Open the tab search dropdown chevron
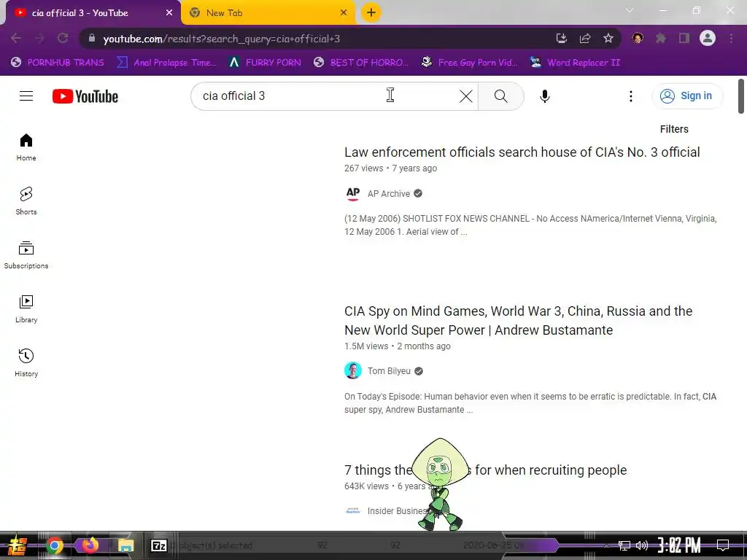The width and height of the screenshot is (747, 560). coord(630,10)
